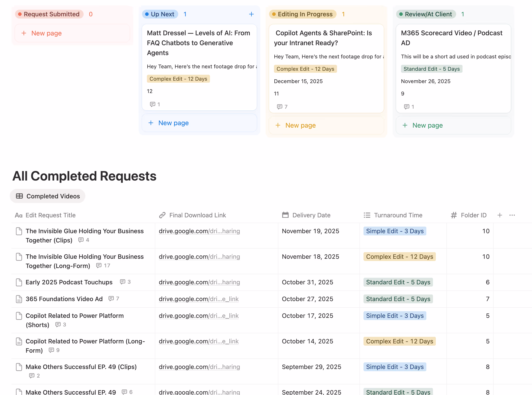Add a new property with the plus in table header
The width and height of the screenshot is (532, 395).
[x=500, y=215]
